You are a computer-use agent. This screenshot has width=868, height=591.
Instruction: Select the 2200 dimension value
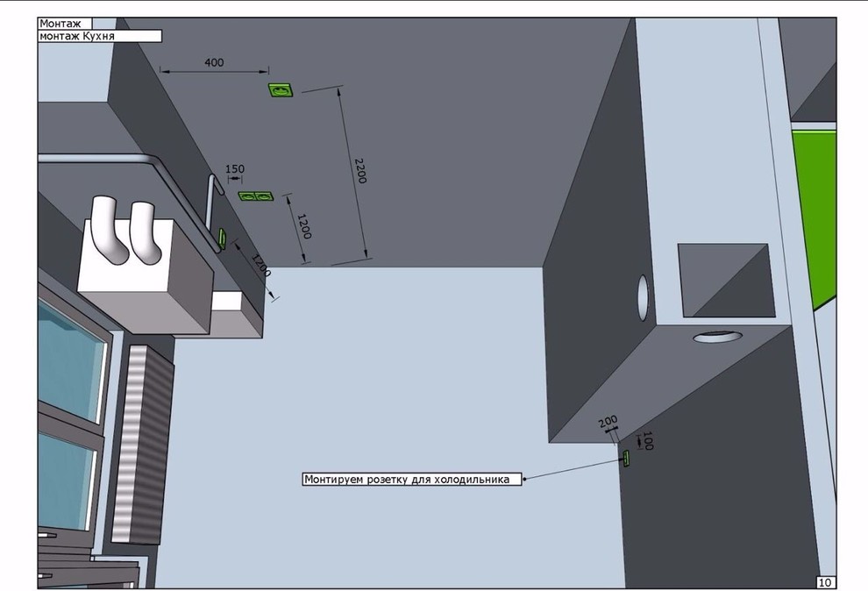pos(360,170)
